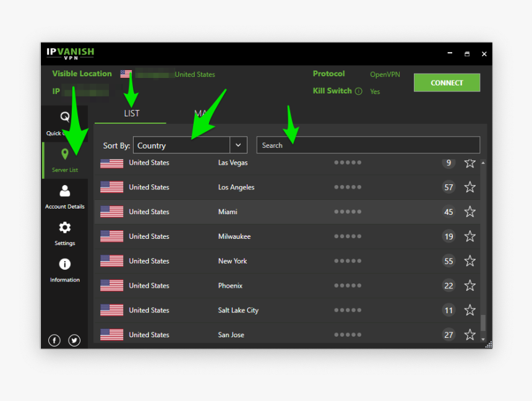Click the Milwaukee server count 19
Image resolution: width=532 pixels, height=401 pixels.
(448, 236)
